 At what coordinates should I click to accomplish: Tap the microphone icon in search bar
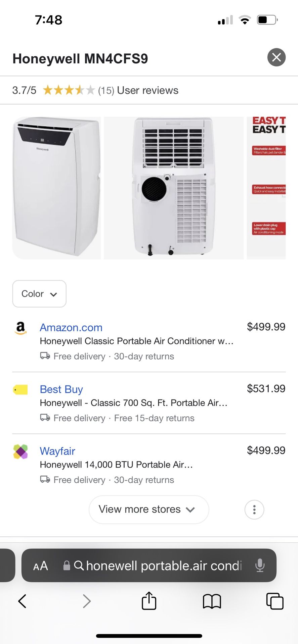[x=260, y=566]
